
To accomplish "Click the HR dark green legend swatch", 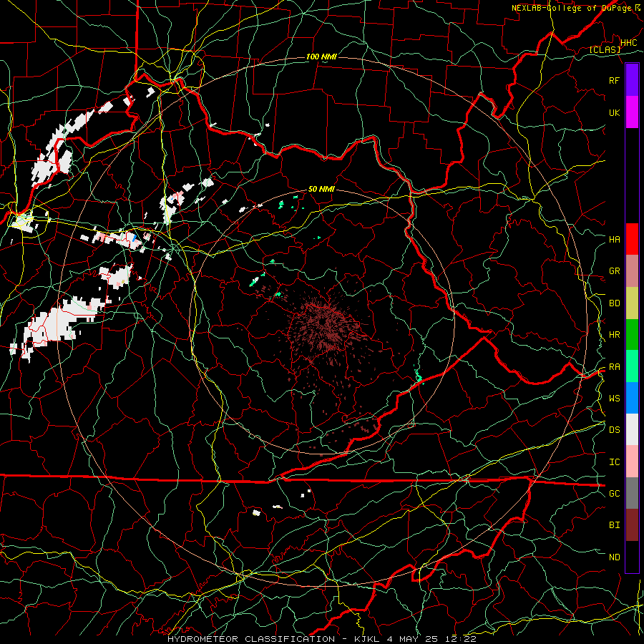I will tap(632, 334).
